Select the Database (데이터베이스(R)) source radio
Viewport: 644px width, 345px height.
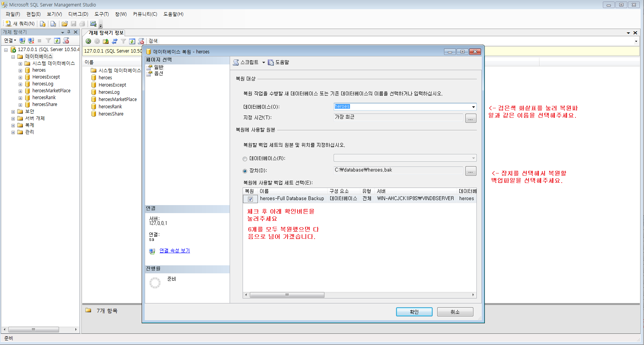[245, 159]
